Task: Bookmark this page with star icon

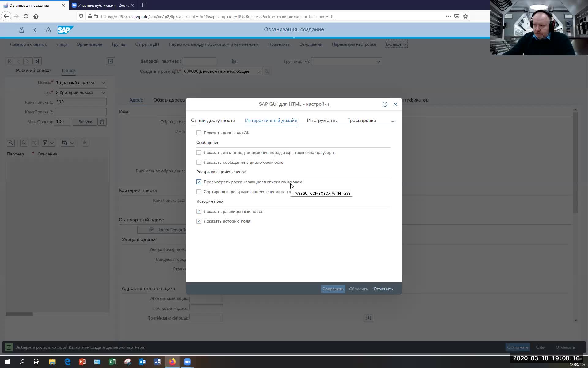Action: click(x=466, y=16)
